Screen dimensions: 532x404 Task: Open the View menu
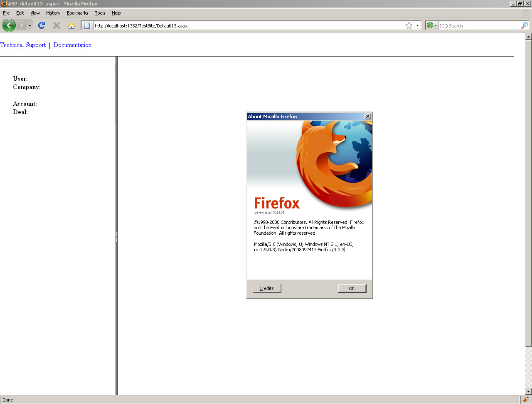coord(35,13)
